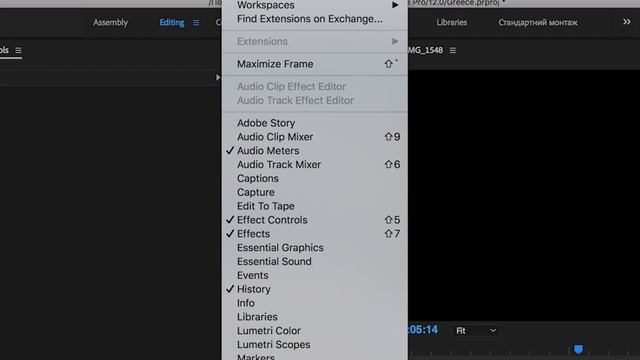Select Audio Track Effect Editor entry

[315, 100]
